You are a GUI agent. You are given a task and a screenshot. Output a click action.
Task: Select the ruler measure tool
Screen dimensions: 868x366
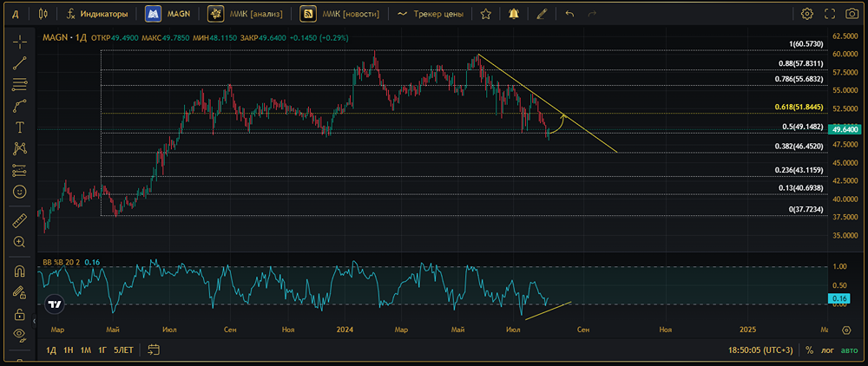[20, 220]
